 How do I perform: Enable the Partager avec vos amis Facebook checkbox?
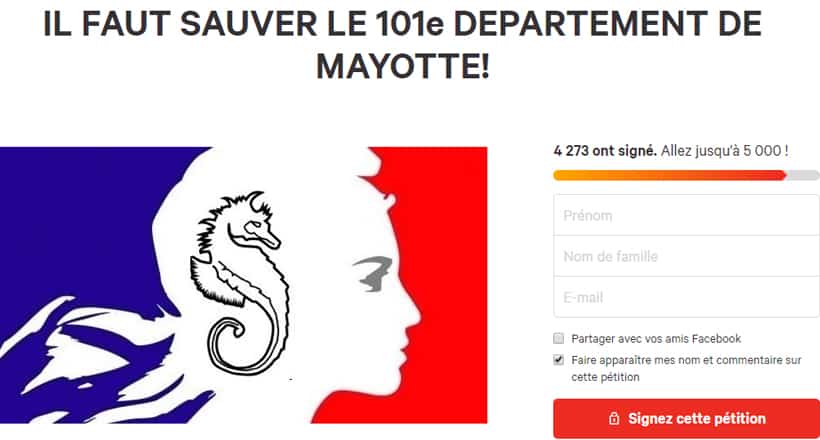coord(559,339)
